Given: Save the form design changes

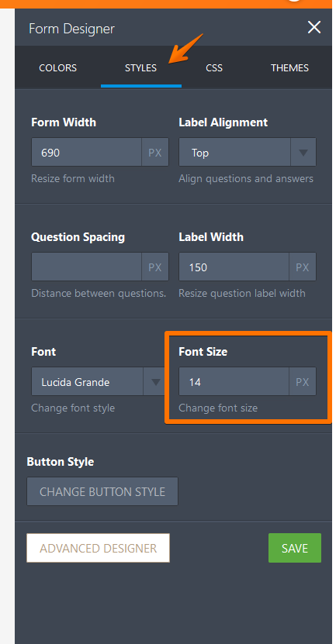Looking at the screenshot, I should [x=295, y=548].
